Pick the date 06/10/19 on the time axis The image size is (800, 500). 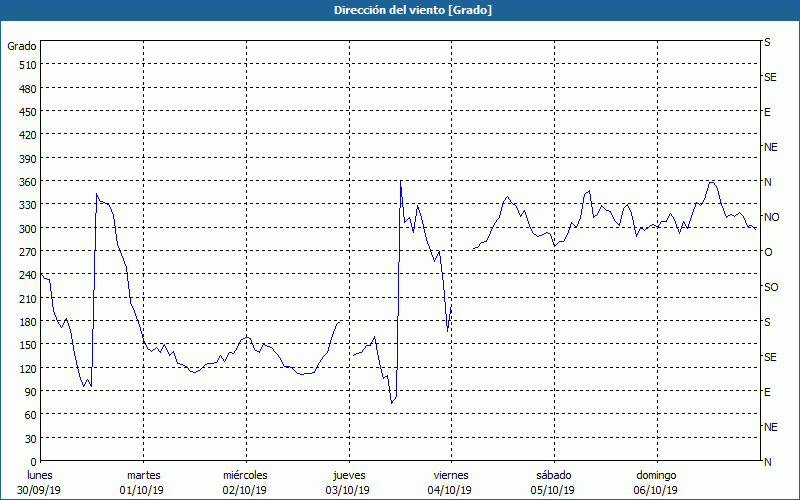(656, 490)
